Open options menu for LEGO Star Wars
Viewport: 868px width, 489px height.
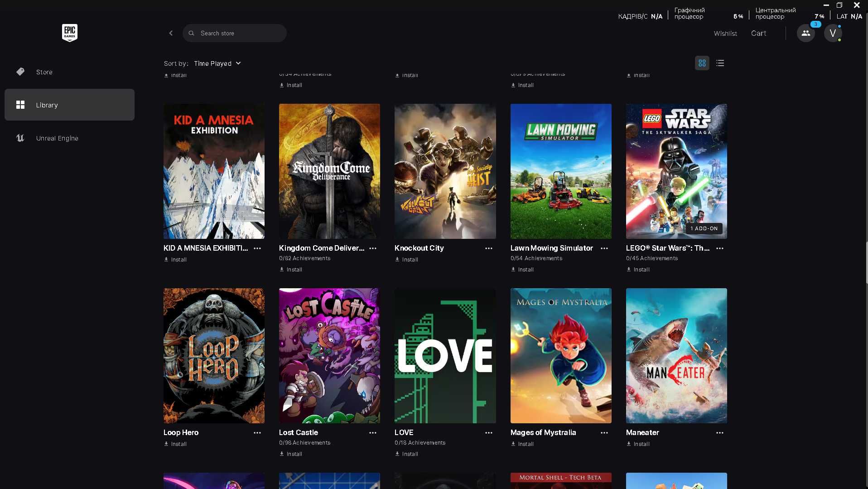(x=720, y=248)
